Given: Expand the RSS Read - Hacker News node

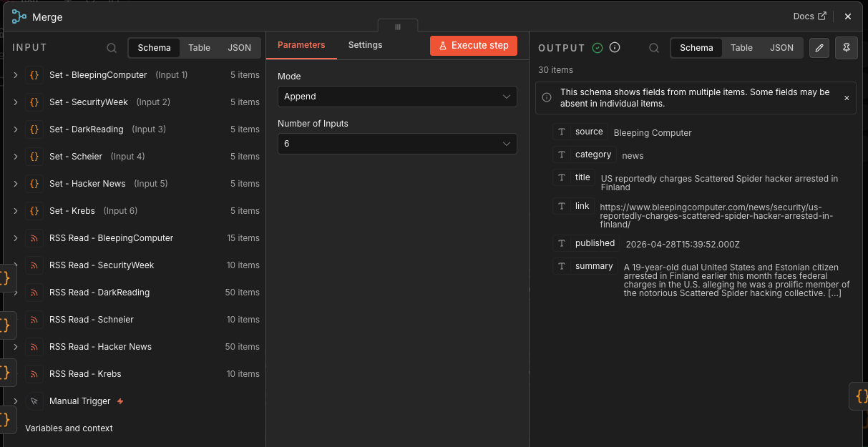Looking at the screenshot, I should click(16, 347).
